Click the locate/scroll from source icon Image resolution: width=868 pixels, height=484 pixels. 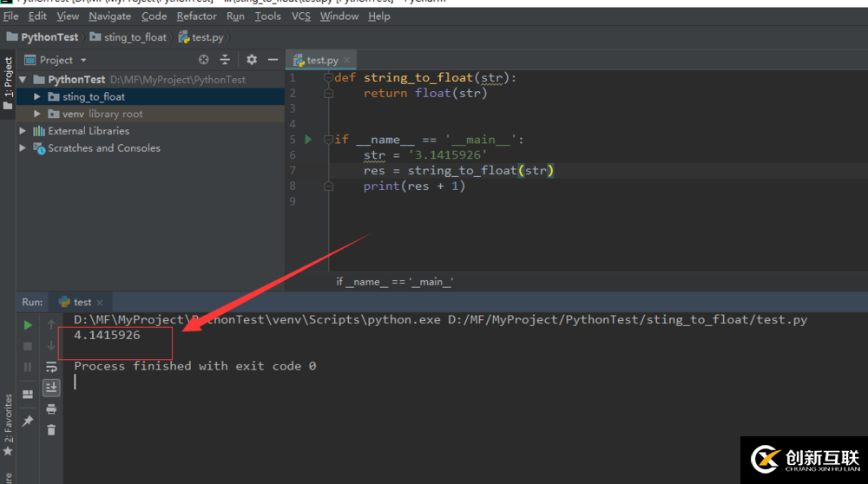click(204, 60)
